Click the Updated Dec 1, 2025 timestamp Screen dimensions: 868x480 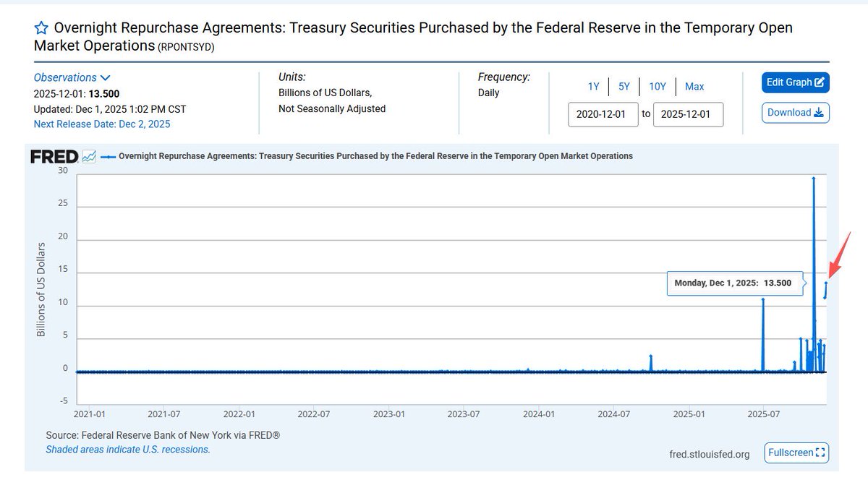pos(110,109)
